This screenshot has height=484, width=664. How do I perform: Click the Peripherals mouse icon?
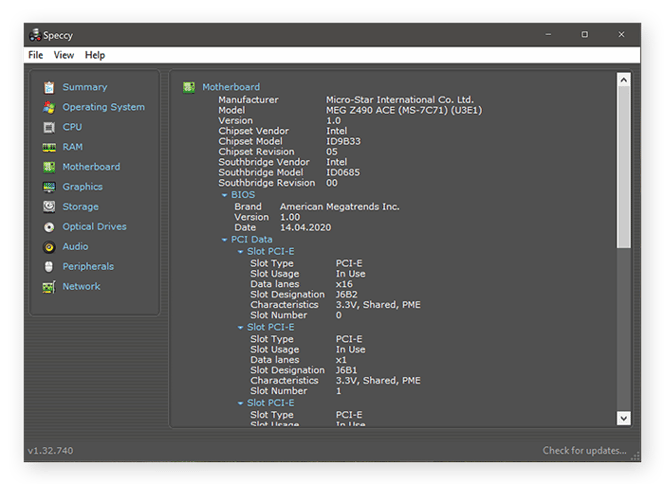pos(49,267)
